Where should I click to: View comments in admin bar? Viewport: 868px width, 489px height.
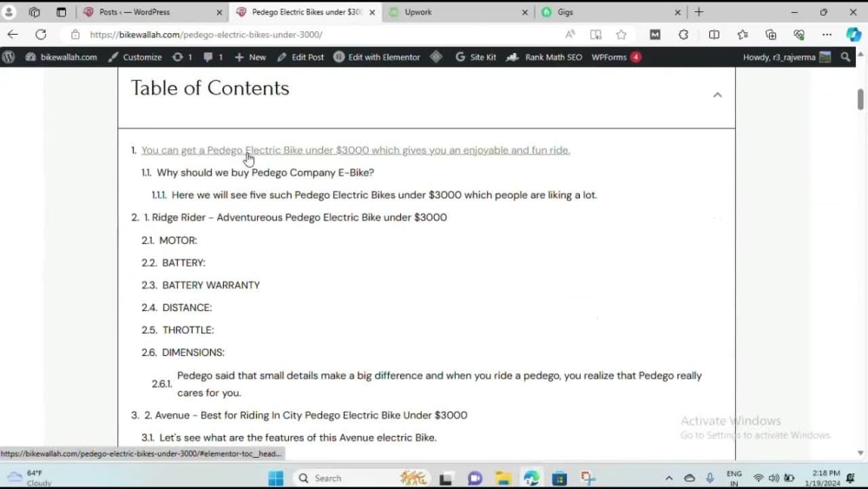214,57
